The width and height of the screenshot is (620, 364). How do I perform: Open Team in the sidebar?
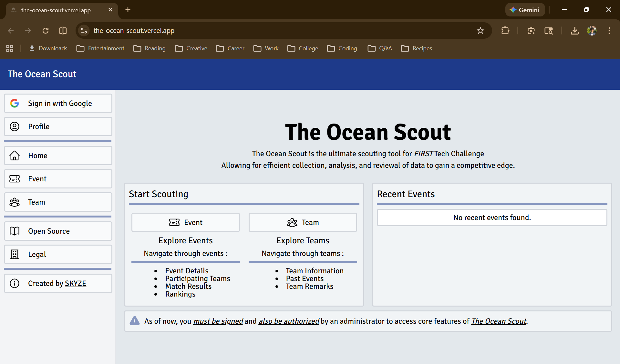coord(58,202)
